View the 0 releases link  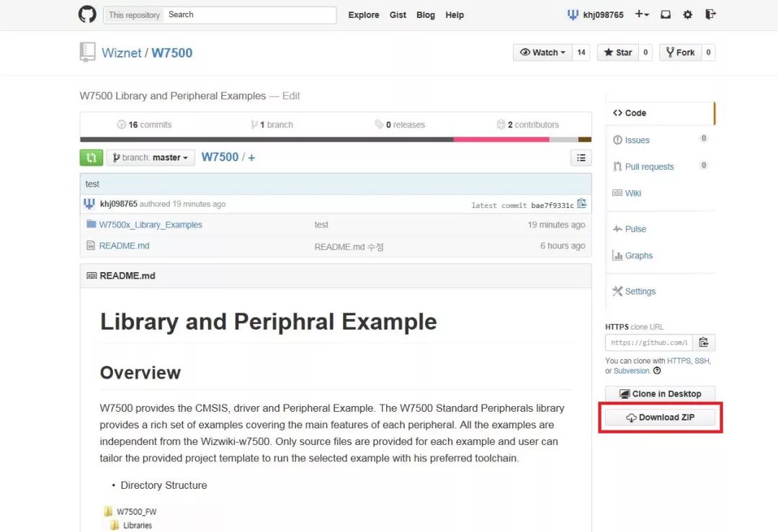pos(400,125)
